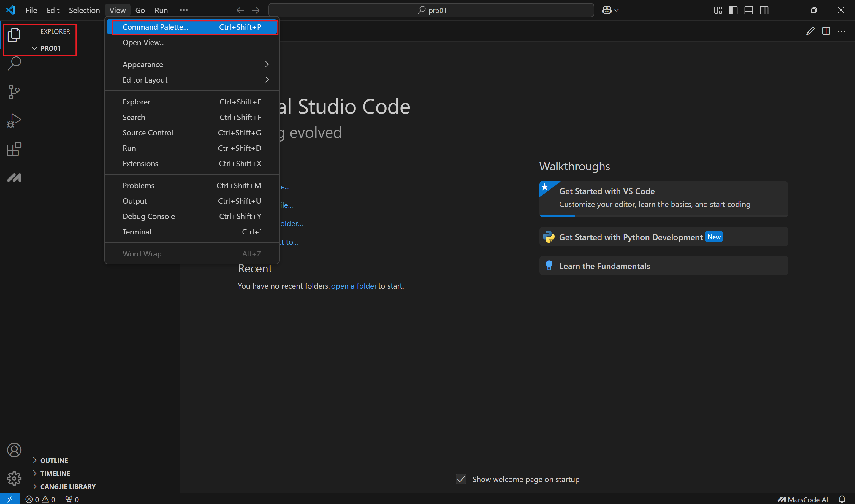Viewport: 855px width, 504px height.
Task: Open Run and Debug activity bar icon
Action: [x=14, y=121]
